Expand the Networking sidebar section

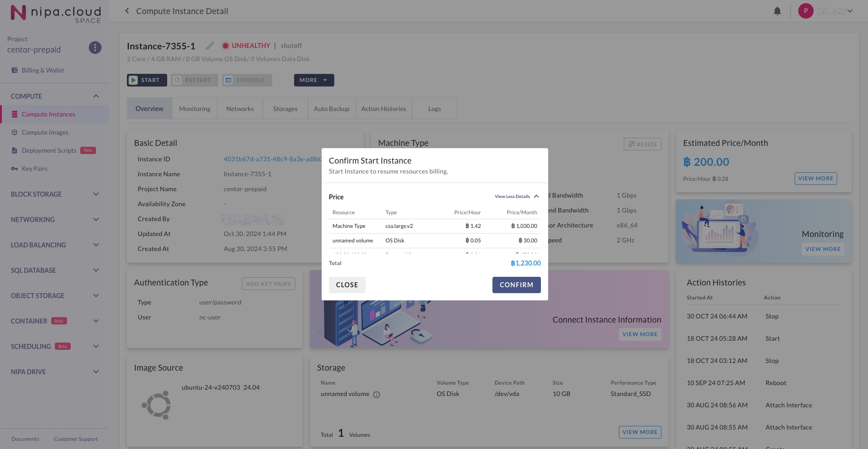click(x=54, y=219)
